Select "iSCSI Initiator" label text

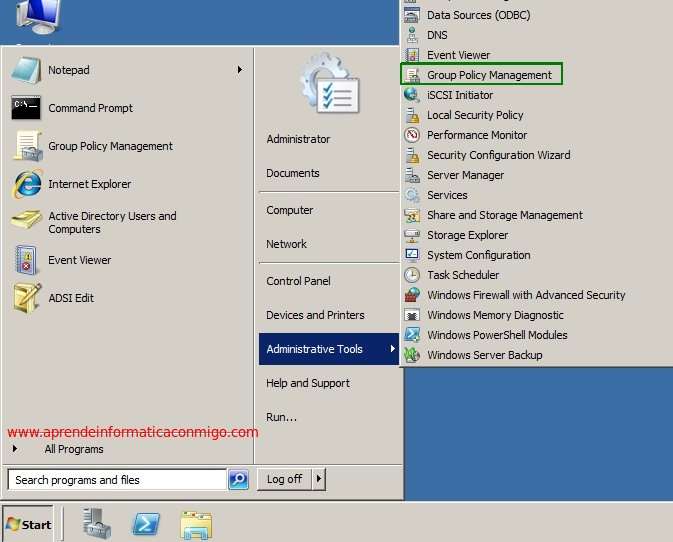pyautogui.click(x=460, y=95)
